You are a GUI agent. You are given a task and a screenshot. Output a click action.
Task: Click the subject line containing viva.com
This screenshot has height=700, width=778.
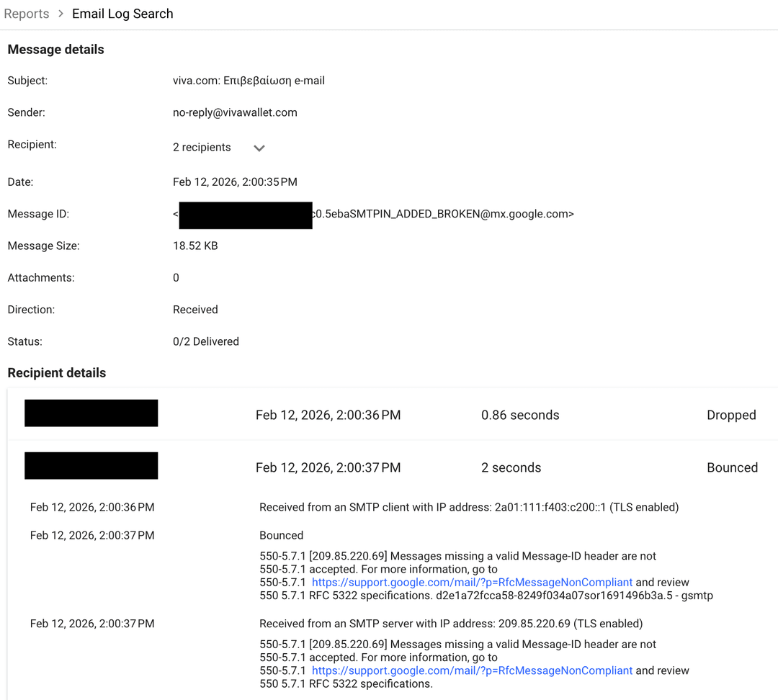pyautogui.click(x=248, y=80)
